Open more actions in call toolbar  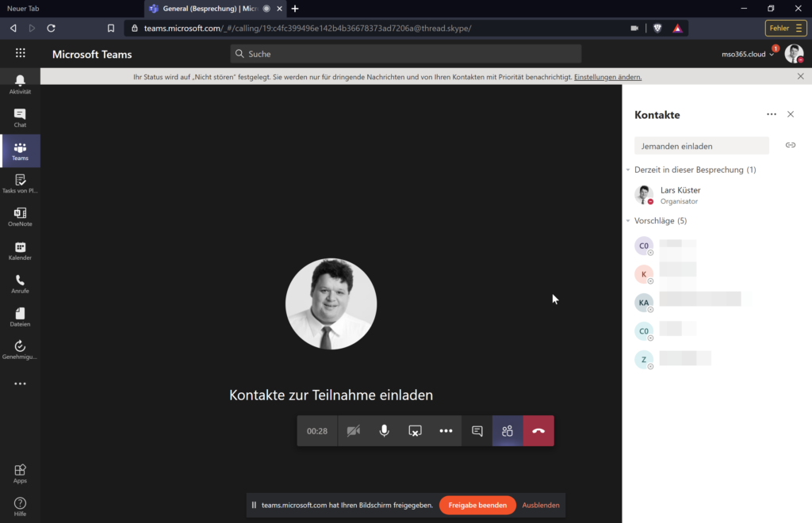pos(446,431)
